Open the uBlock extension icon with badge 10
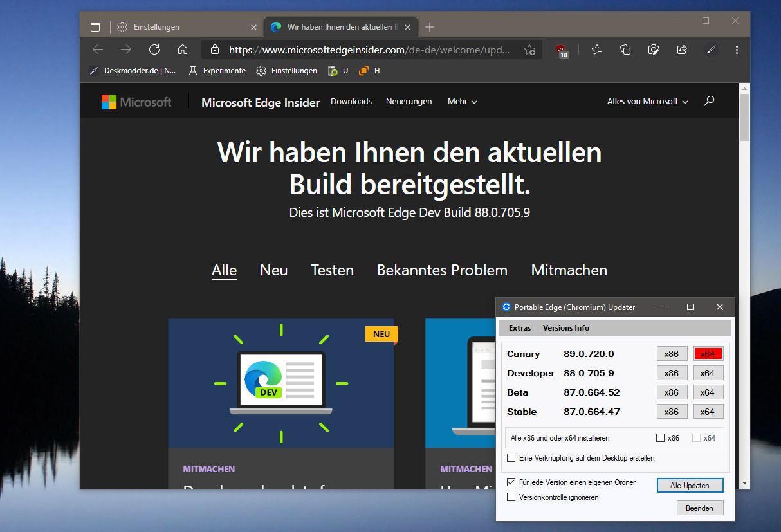This screenshot has height=532, width=781. pyautogui.click(x=562, y=50)
